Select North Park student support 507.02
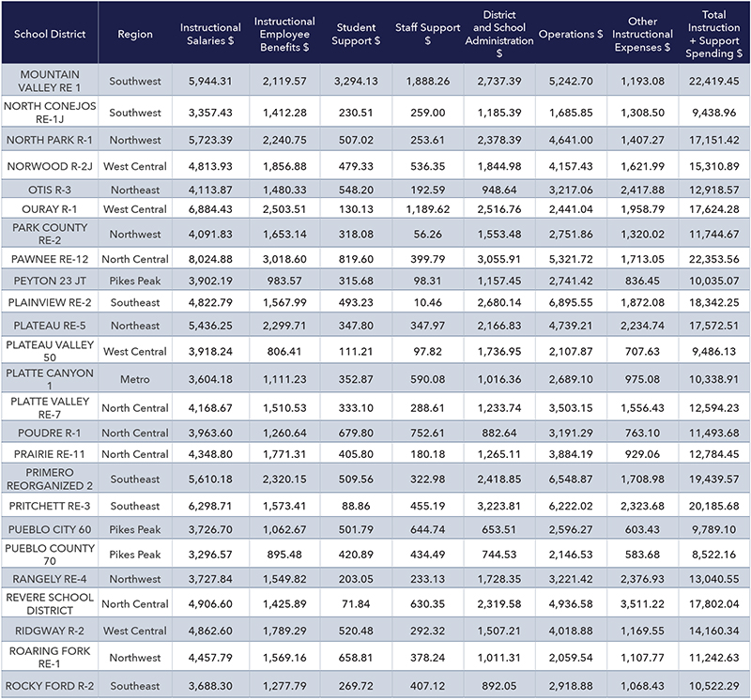This screenshot has width=751, height=700. [x=356, y=140]
